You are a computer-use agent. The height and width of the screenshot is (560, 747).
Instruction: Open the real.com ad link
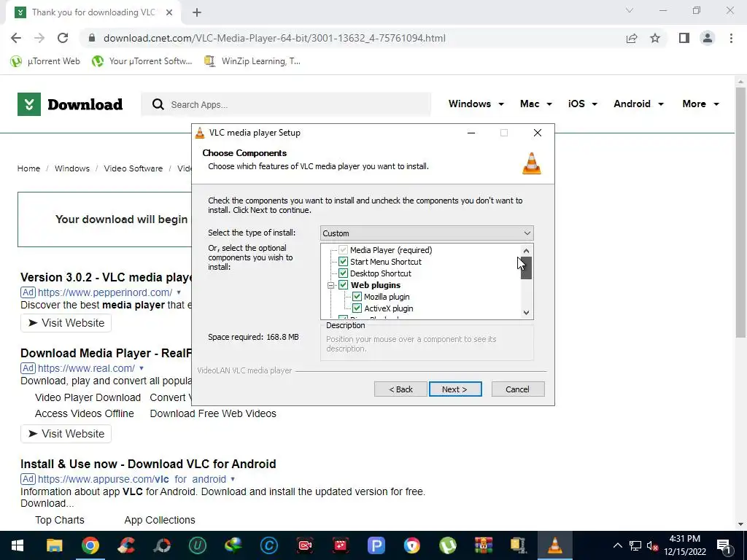click(86, 368)
